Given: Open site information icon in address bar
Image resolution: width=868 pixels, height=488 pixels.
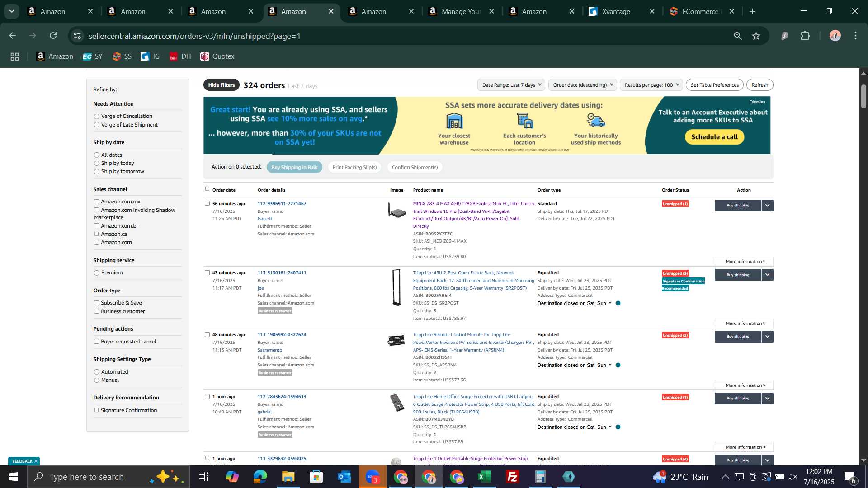Looking at the screenshot, I should 77,36.
